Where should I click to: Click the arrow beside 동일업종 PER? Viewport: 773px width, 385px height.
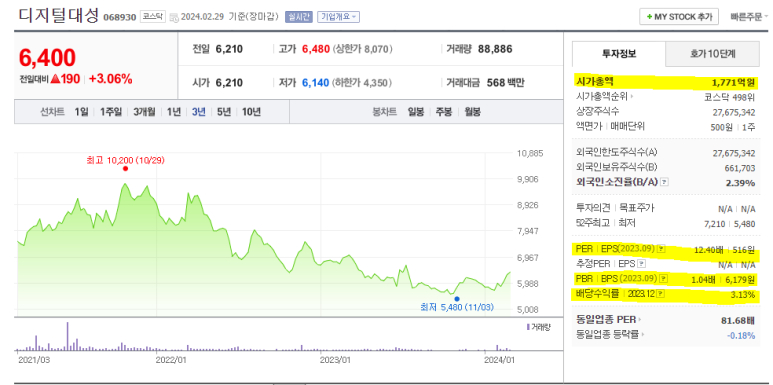coord(640,320)
